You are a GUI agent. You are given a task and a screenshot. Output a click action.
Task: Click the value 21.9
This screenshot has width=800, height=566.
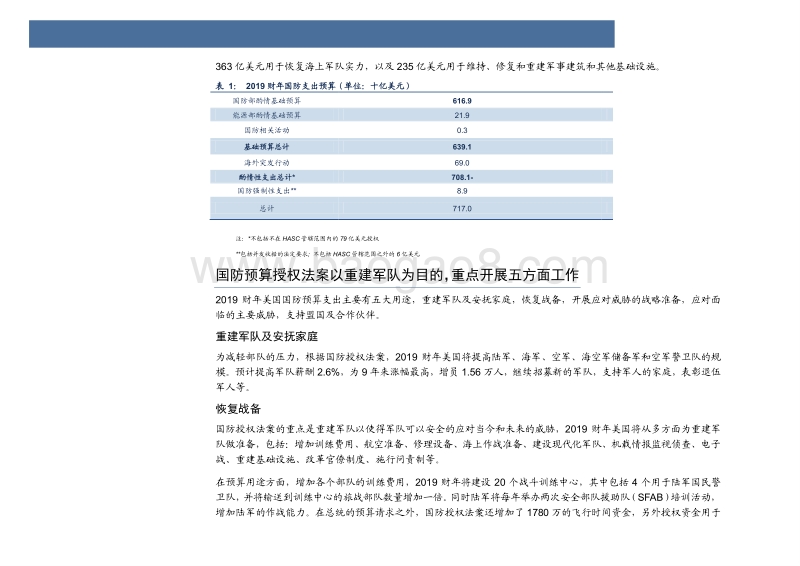pyautogui.click(x=462, y=115)
